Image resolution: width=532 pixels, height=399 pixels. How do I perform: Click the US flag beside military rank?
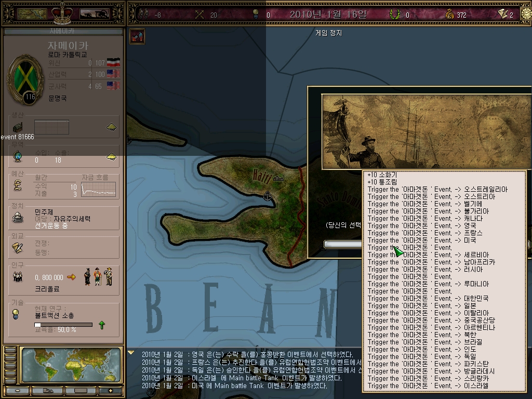tap(113, 86)
